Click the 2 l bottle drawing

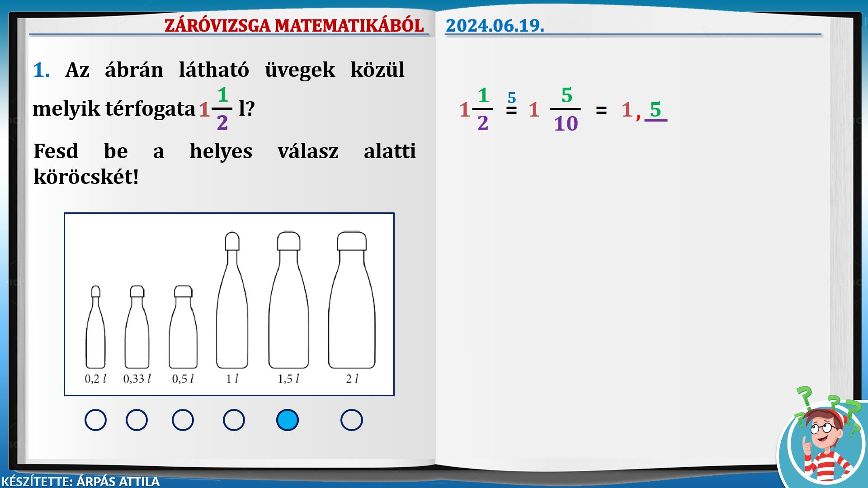[x=352, y=312]
